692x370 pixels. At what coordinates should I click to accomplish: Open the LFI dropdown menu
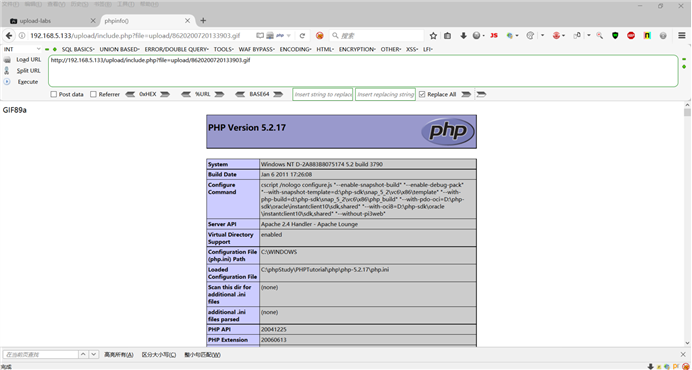(x=428, y=49)
